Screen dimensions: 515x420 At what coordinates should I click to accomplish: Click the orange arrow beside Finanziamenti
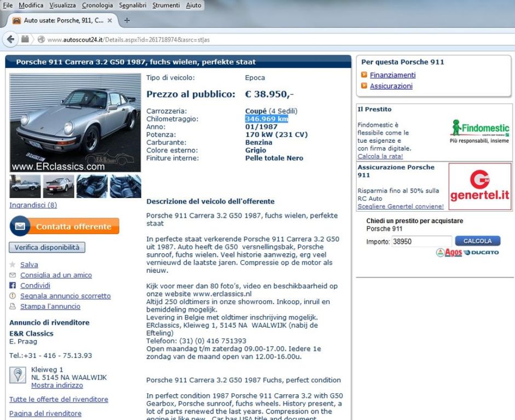coord(364,75)
